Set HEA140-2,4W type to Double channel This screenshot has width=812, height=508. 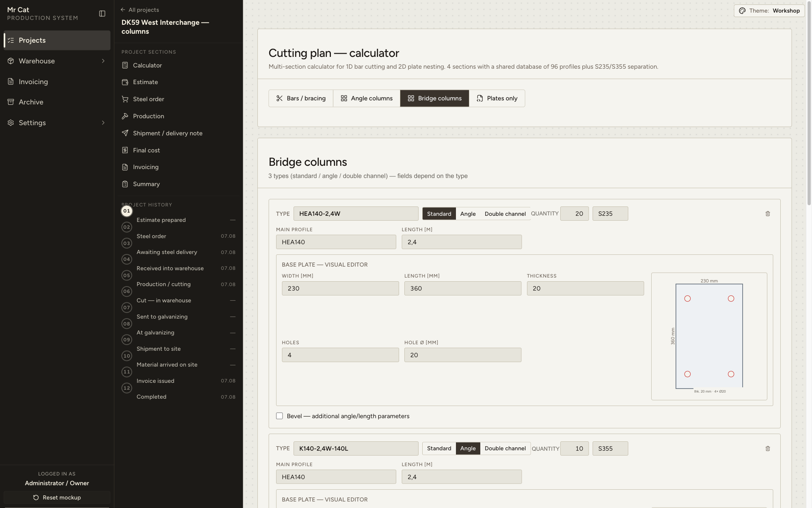(x=505, y=214)
